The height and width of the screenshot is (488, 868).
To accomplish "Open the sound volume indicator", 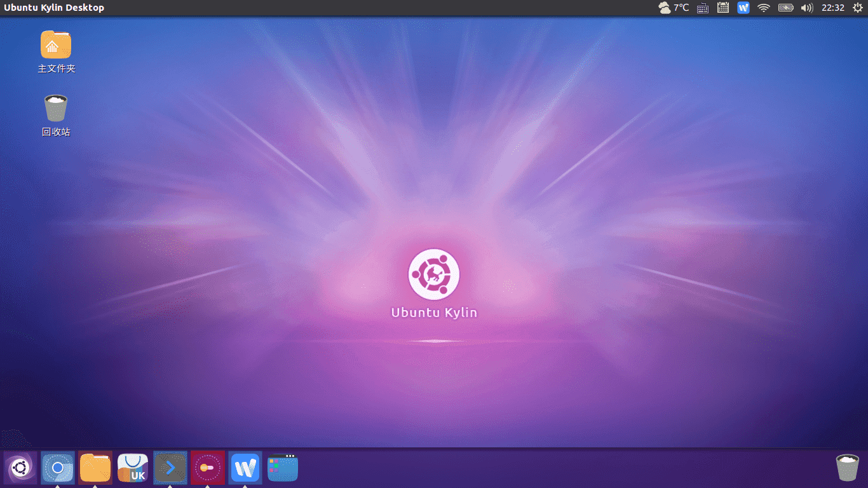I will pyautogui.click(x=807, y=8).
